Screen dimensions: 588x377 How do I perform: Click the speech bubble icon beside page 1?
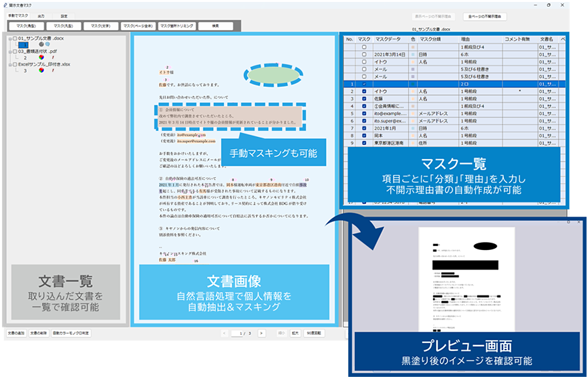49,45
